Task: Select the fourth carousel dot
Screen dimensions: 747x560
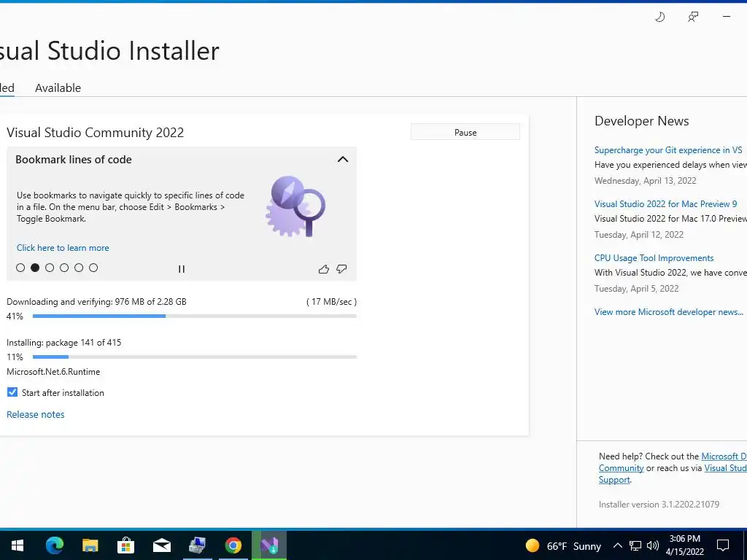Action: click(x=64, y=268)
